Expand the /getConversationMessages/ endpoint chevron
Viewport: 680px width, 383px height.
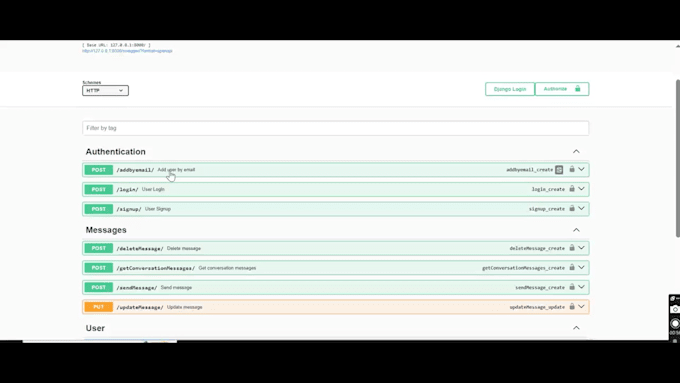(x=582, y=268)
